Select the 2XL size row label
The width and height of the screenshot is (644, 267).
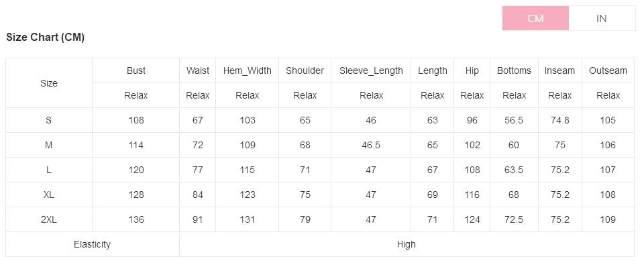tap(49, 219)
